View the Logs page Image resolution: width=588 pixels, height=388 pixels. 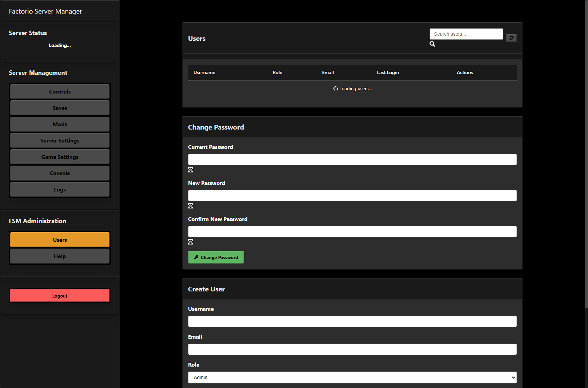coord(60,189)
